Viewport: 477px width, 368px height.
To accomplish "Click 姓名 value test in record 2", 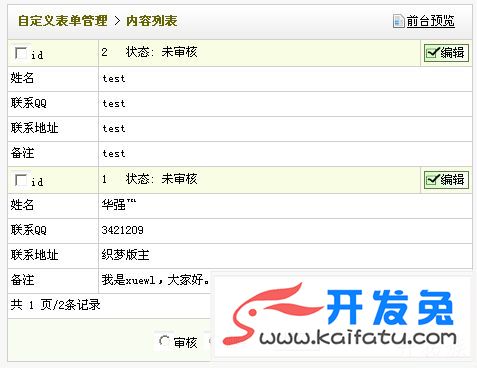I will (114, 79).
